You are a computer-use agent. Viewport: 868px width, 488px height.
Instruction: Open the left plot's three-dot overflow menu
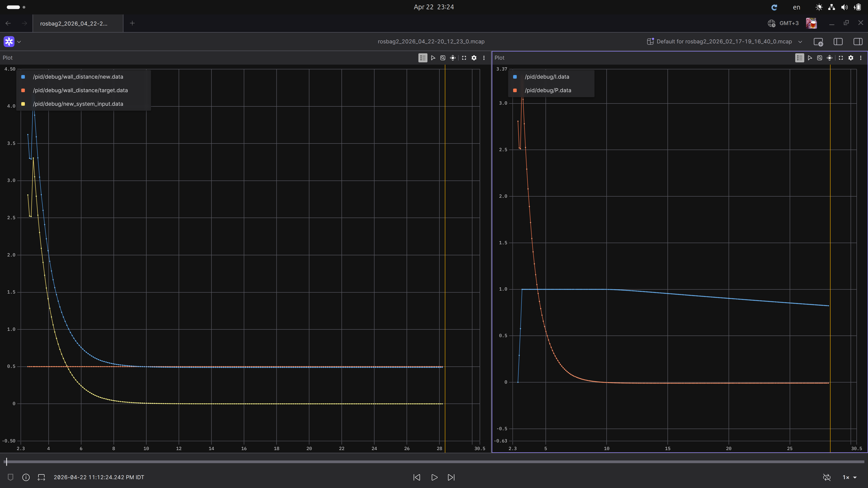pos(484,58)
